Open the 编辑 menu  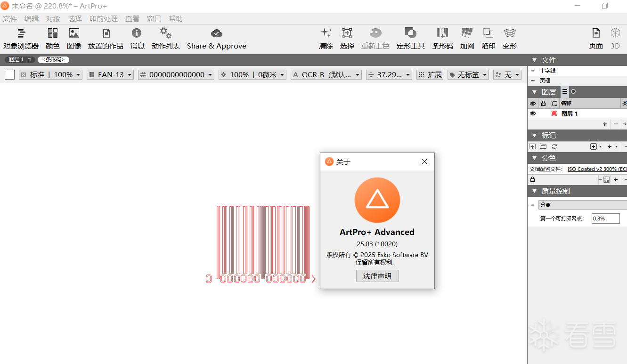[x=32, y=19]
